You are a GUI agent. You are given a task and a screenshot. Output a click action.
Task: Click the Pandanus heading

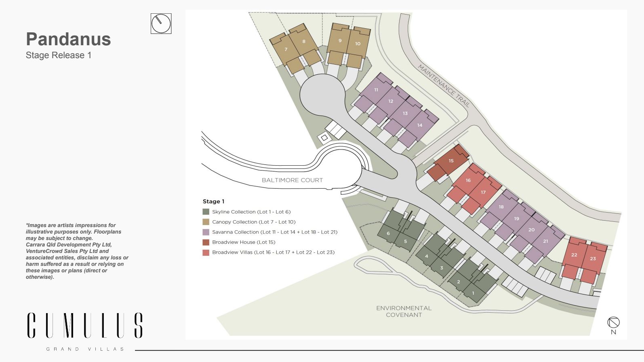click(68, 39)
